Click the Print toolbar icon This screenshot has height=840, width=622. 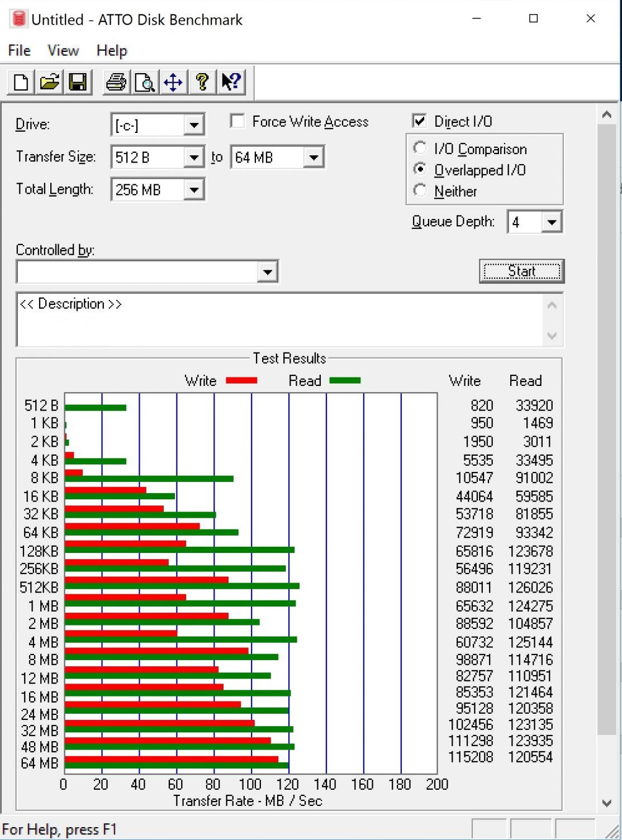coord(116,82)
